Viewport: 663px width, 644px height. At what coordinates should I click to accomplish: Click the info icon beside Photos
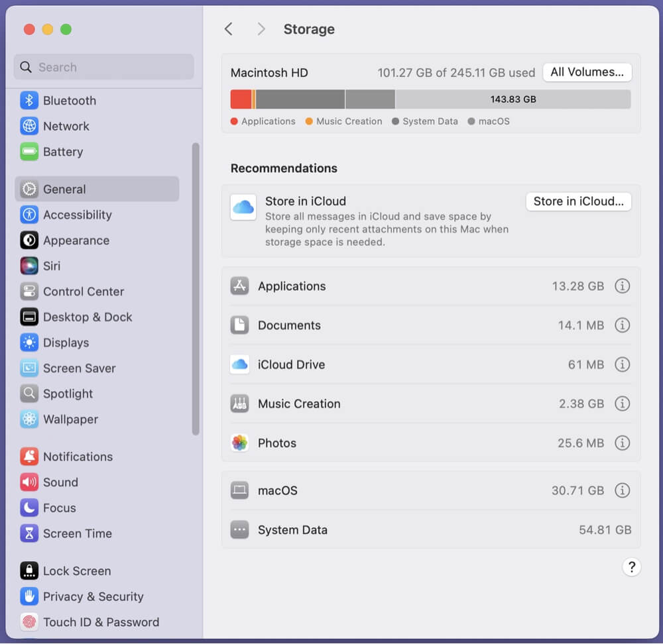click(x=622, y=443)
